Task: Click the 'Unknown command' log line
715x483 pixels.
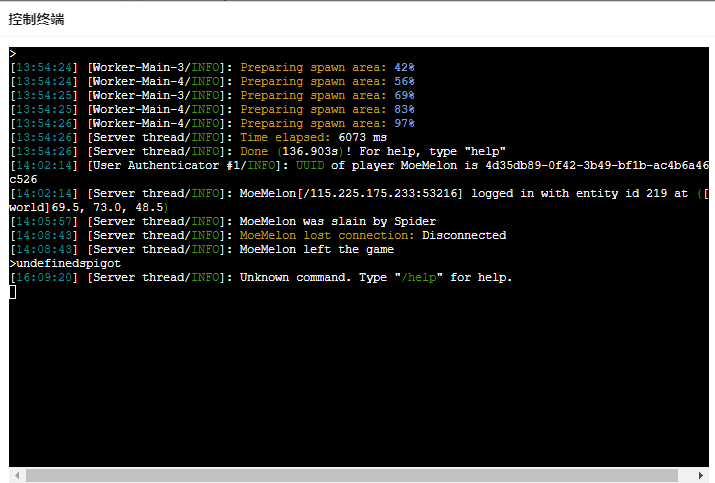Action: tap(261, 278)
